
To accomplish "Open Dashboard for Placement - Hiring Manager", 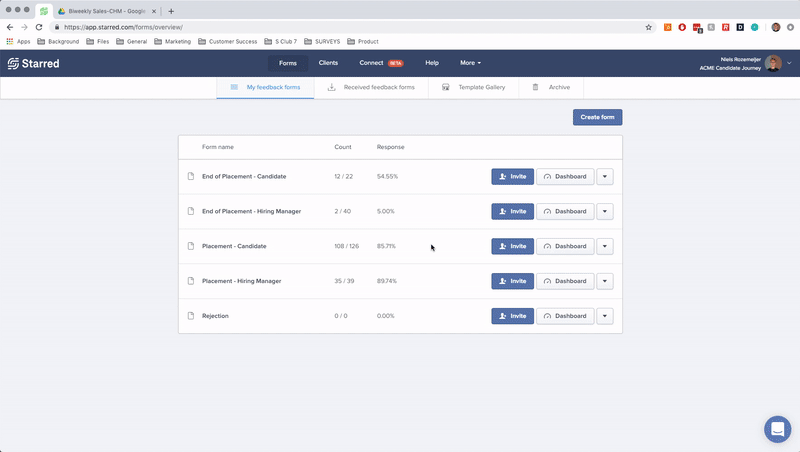I will point(565,281).
